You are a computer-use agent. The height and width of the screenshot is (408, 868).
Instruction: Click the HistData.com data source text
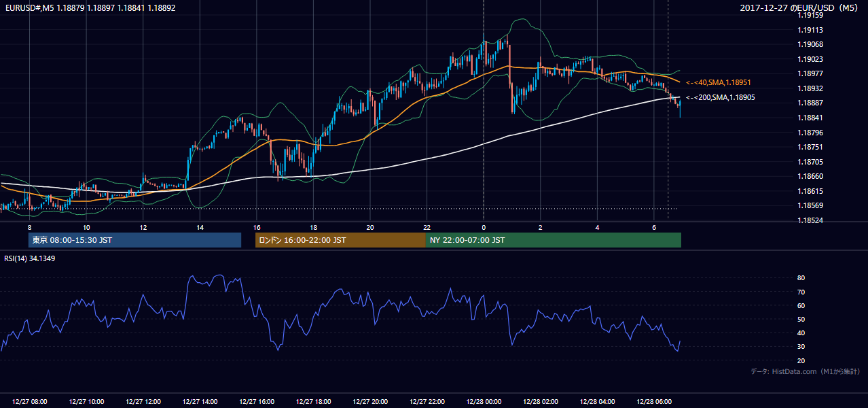coord(805,371)
